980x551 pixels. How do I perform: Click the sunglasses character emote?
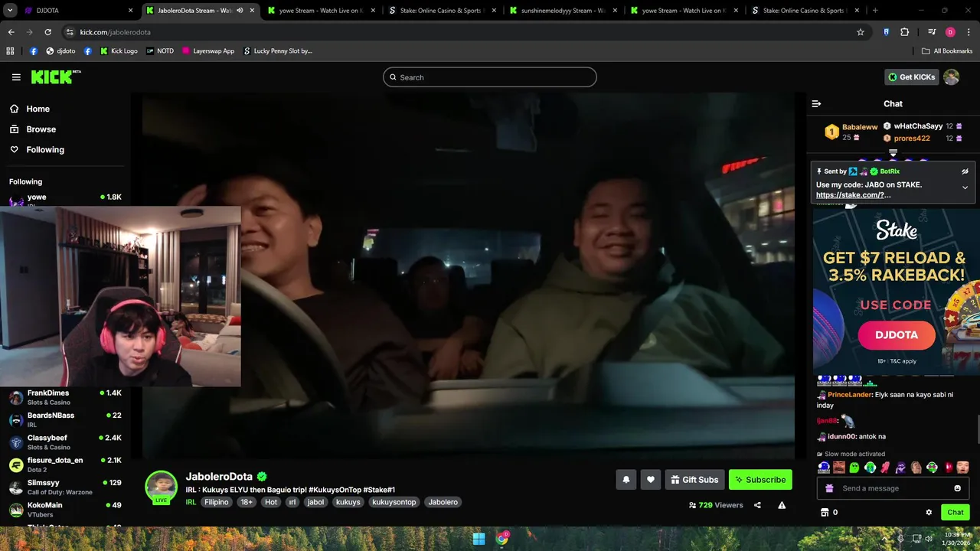pyautogui.click(x=901, y=468)
